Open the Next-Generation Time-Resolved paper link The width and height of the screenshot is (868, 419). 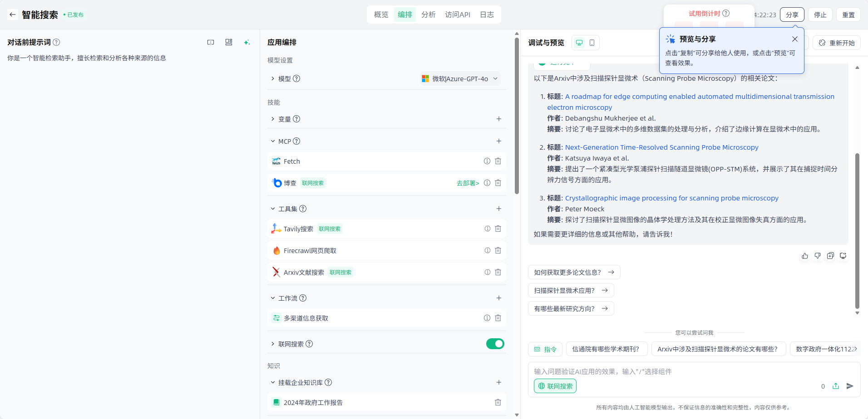[661, 147]
